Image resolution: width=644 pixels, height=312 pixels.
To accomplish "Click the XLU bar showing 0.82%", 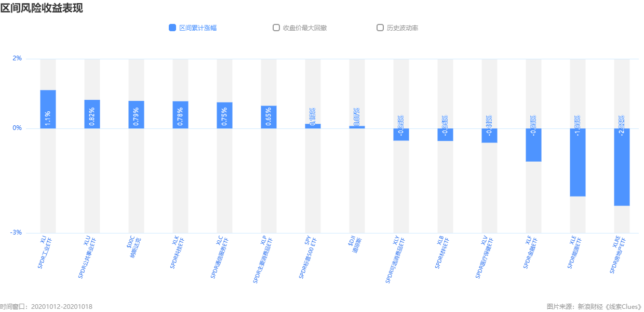I will [92, 114].
